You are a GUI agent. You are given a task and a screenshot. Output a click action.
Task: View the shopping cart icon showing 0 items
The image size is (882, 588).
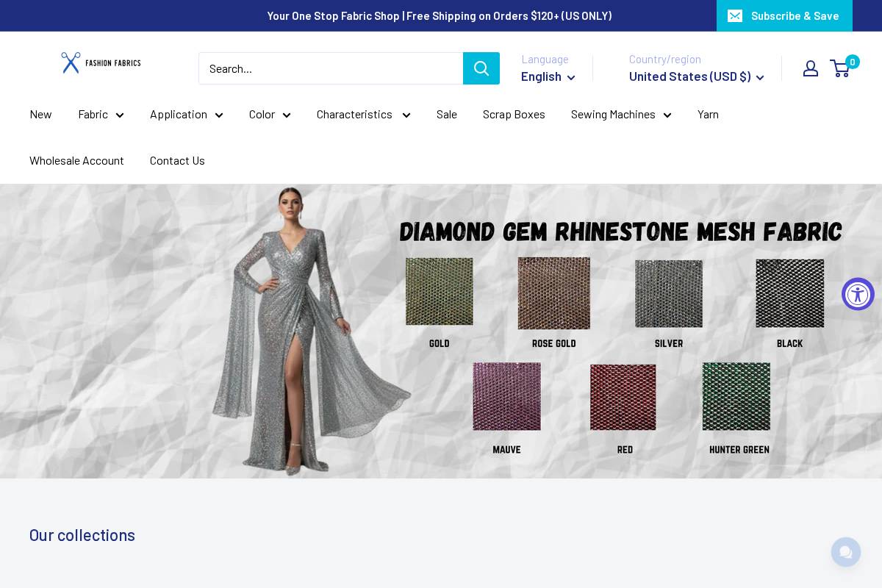coord(840,68)
